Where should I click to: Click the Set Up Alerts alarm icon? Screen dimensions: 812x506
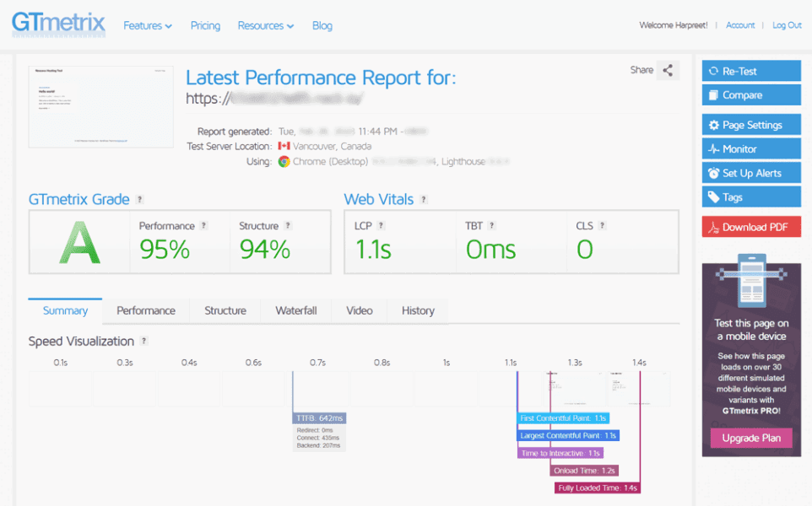coord(713,174)
